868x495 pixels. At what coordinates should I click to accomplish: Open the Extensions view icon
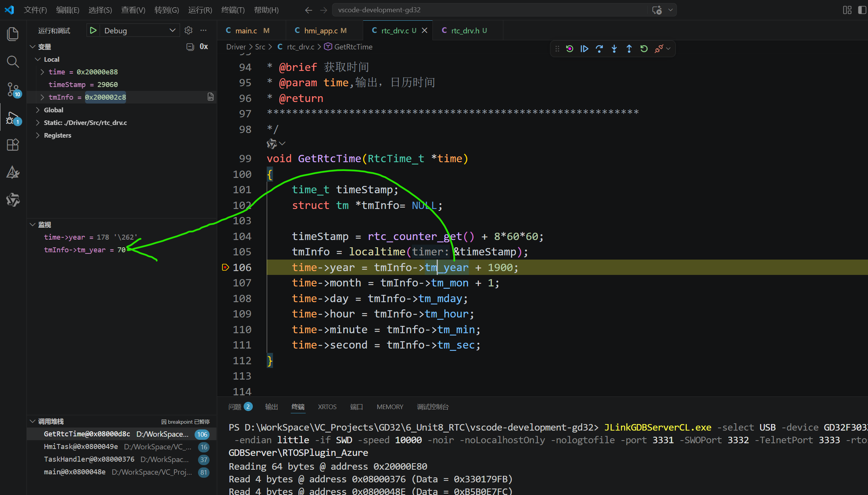point(13,145)
